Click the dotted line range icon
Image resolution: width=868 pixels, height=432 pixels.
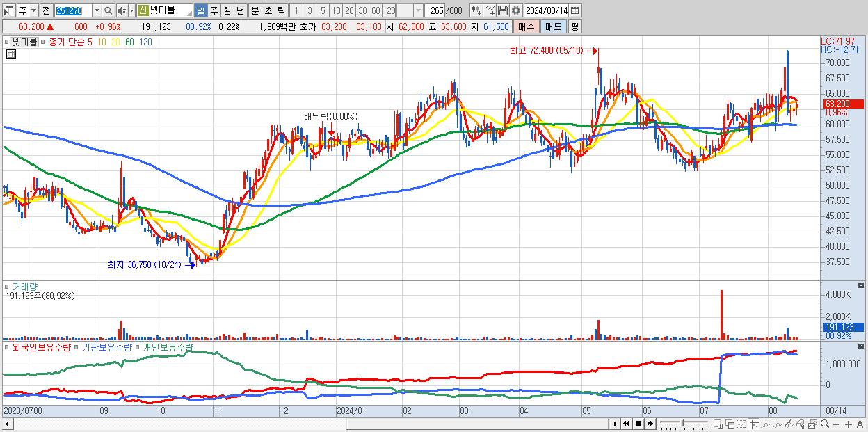click(x=741, y=424)
